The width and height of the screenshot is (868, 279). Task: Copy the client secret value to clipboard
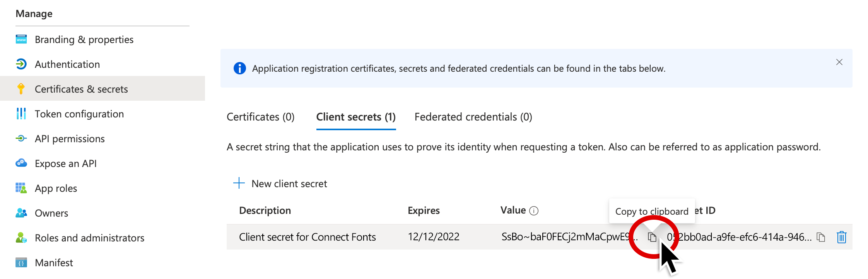pos(652,237)
